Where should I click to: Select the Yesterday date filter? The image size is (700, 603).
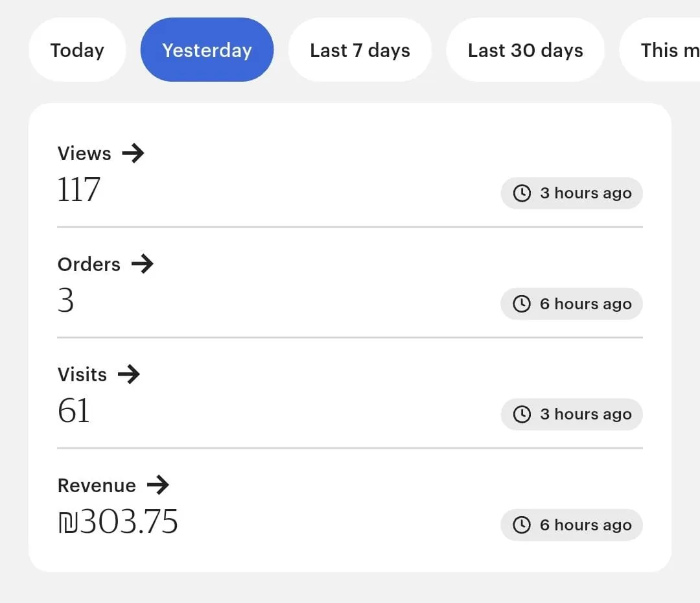coord(207,51)
